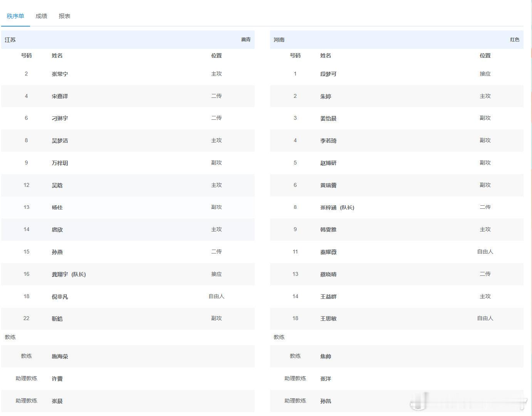Click 主攻 position in 朱婷's row
532x416 pixels.
485,96
